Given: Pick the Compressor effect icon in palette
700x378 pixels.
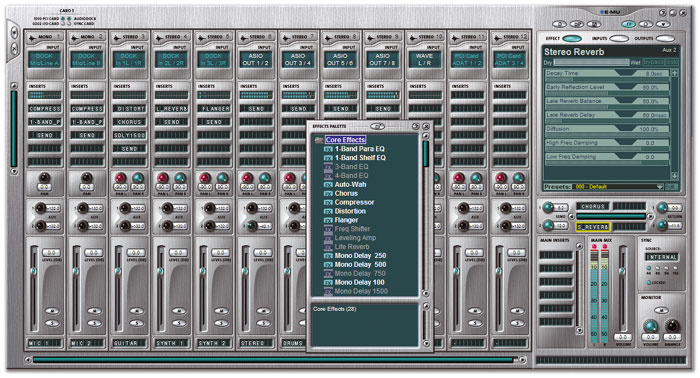Looking at the screenshot, I should [x=328, y=203].
